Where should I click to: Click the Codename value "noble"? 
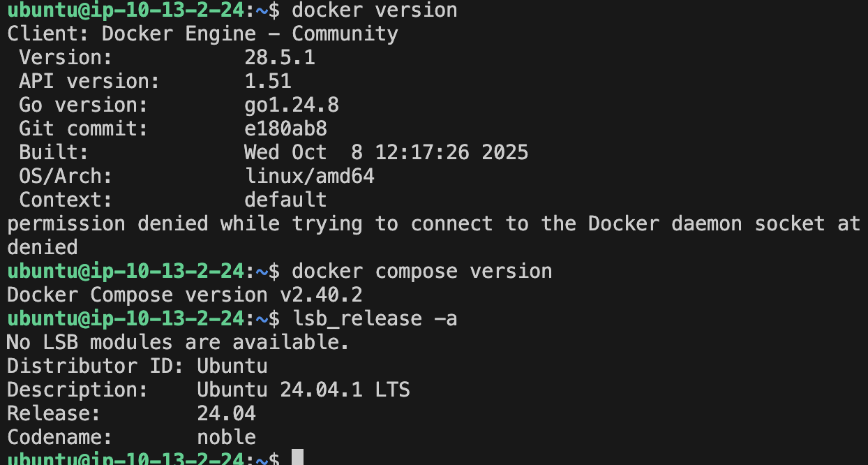coord(226,437)
